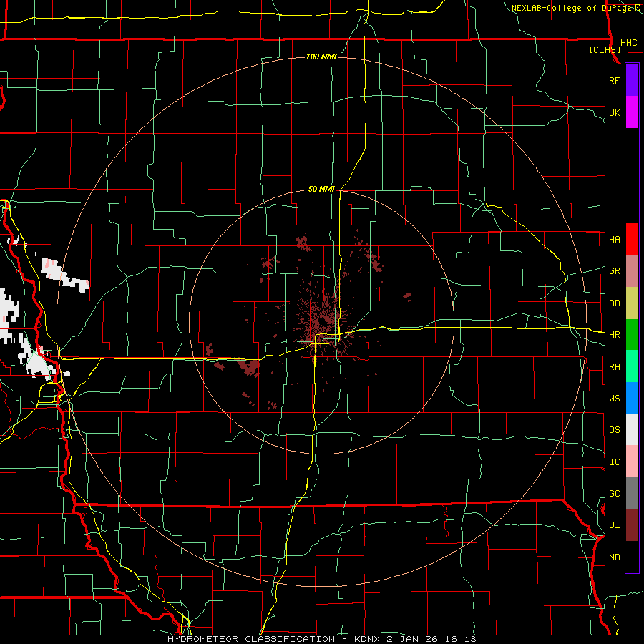Select the light pink IC legend swatch
The image size is (644, 644).
(632, 462)
